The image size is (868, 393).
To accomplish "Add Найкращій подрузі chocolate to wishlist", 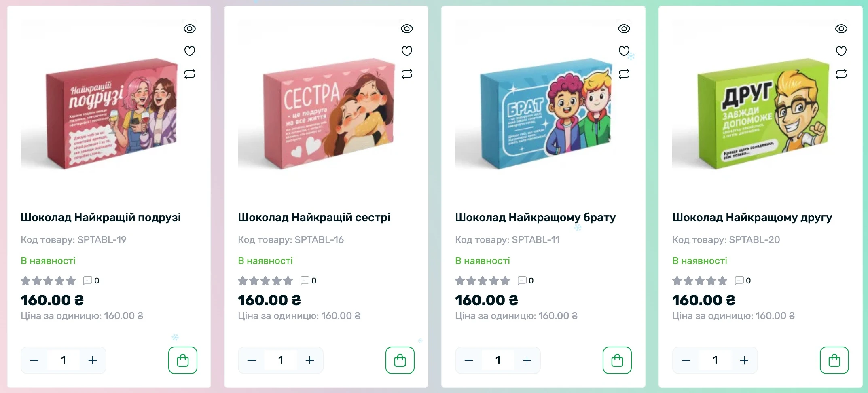I will pos(190,51).
